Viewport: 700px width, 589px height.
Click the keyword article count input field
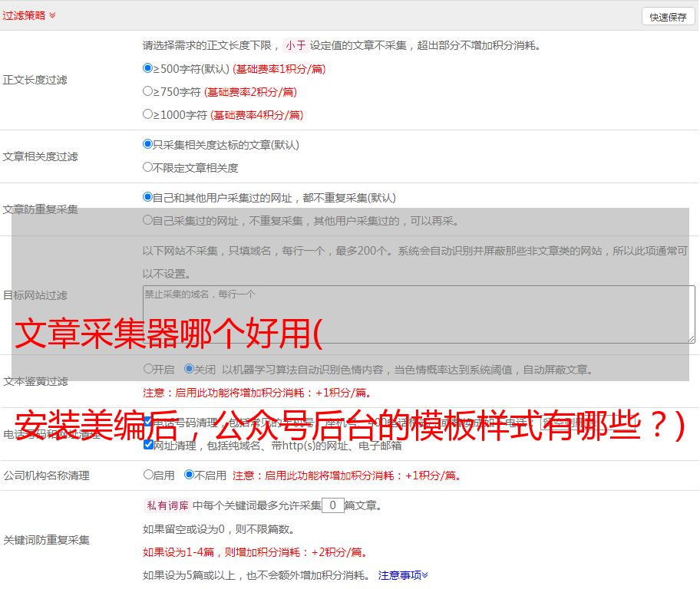[x=332, y=505]
